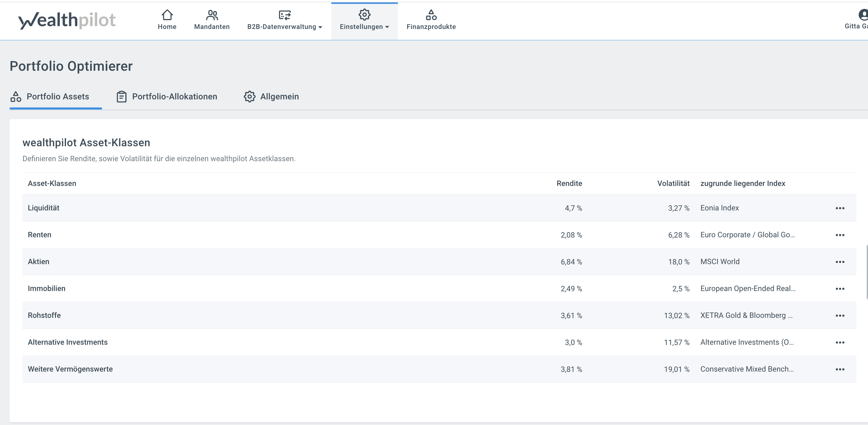Click the 3,81 % Rendite value
The image size is (868, 425).
(x=571, y=369)
